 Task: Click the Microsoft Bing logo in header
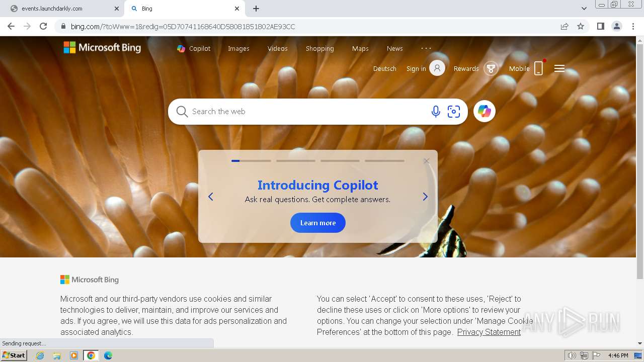click(102, 48)
